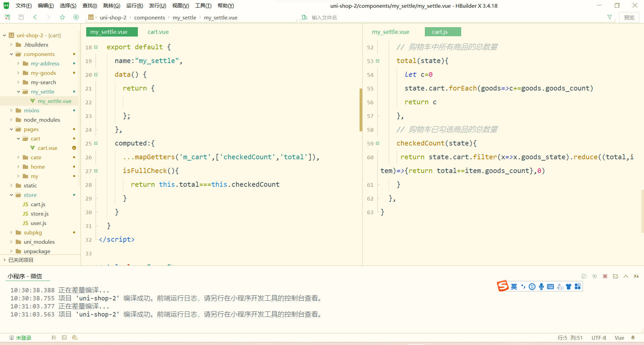Viewport: 644px width, 345px height.
Task: Click the 预览 preview button
Action: tap(629, 17)
